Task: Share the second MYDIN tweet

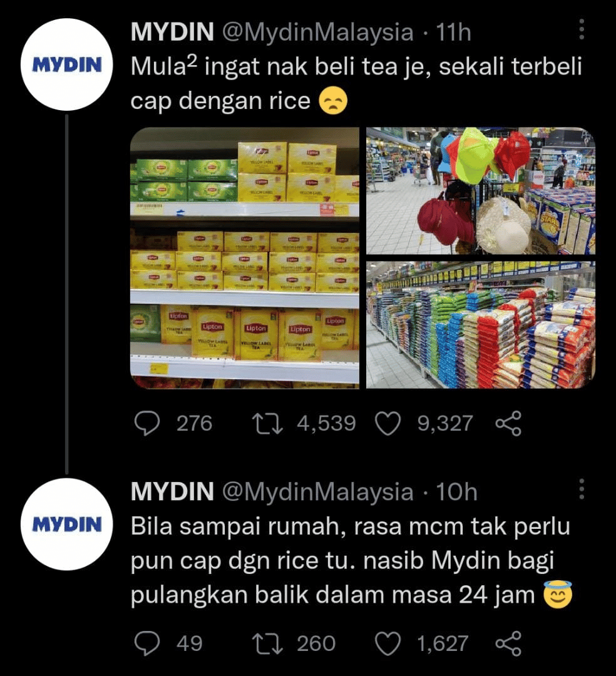Action: point(509,643)
